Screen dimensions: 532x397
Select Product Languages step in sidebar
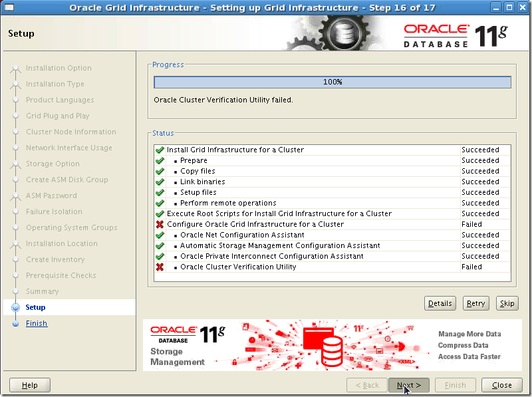pyautogui.click(x=60, y=100)
